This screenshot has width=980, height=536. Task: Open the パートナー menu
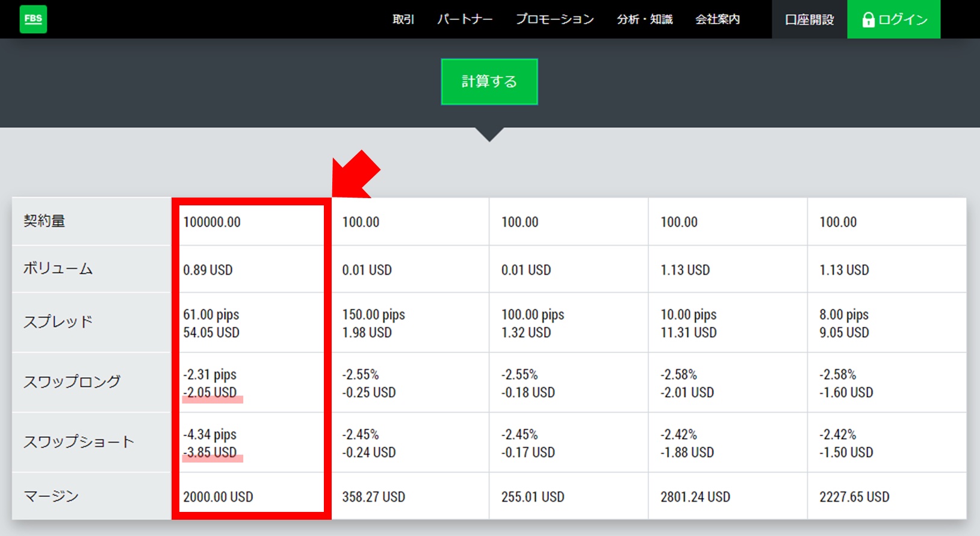[x=465, y=19]
